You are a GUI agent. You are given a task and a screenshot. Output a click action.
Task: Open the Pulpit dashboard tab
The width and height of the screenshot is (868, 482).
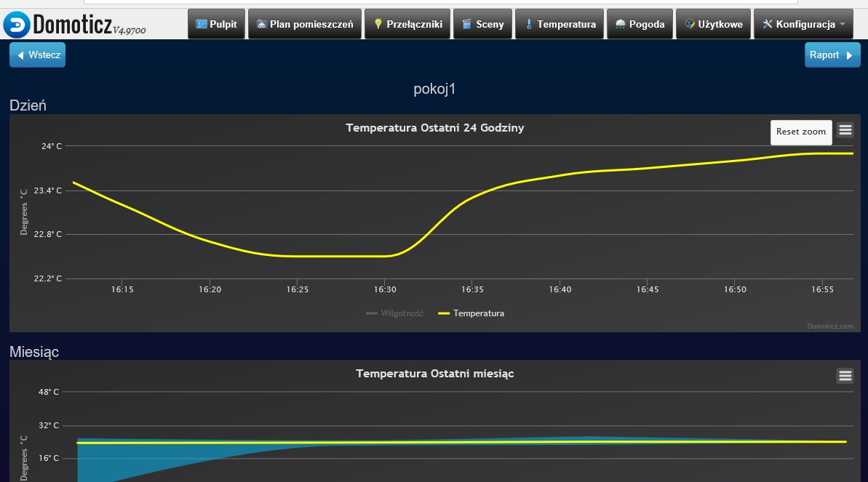point(216,24)
